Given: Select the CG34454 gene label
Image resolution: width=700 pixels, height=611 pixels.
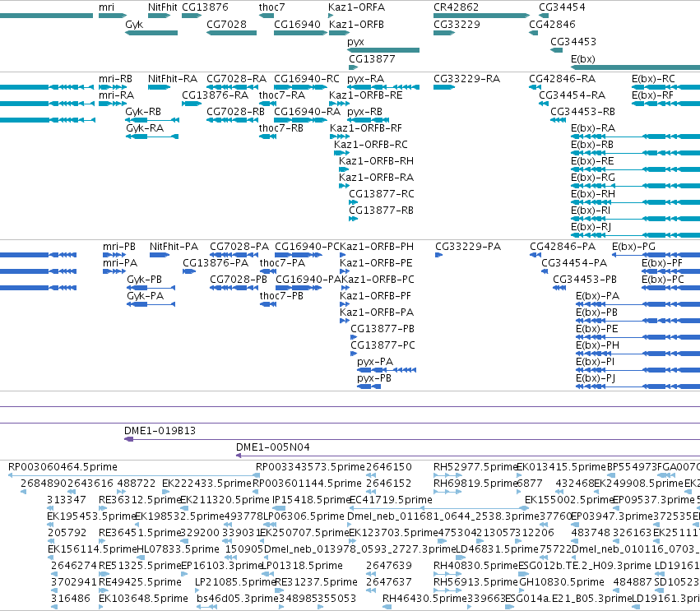Looking at the screenshot, I should [562, 7].
